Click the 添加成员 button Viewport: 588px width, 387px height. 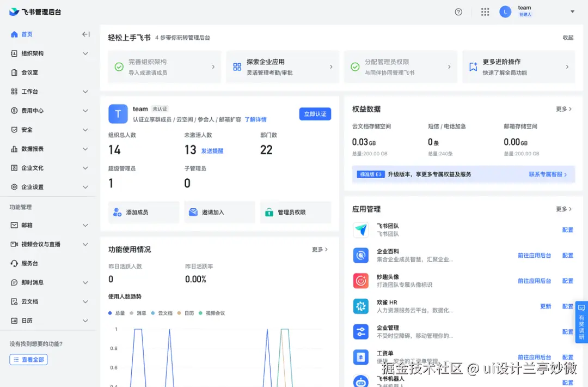[144, 213]
